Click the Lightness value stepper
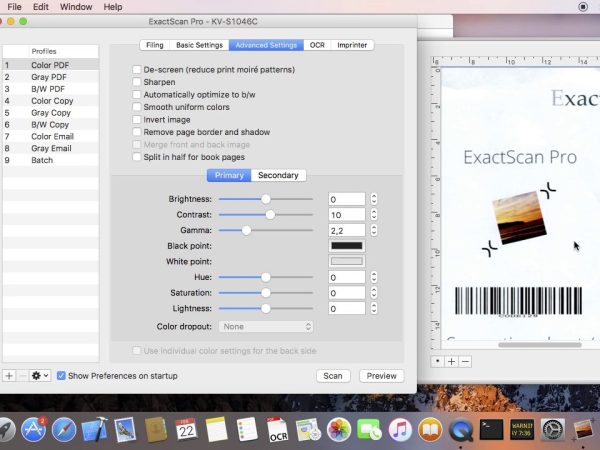600x450 pixels. (x=374, y=308)
